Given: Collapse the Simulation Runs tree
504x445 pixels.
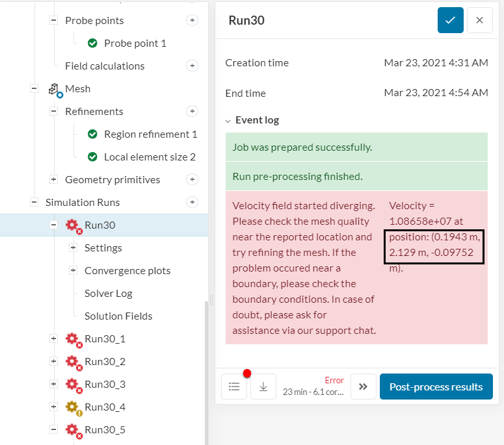Looking at the screenshot, I should 34,202.
